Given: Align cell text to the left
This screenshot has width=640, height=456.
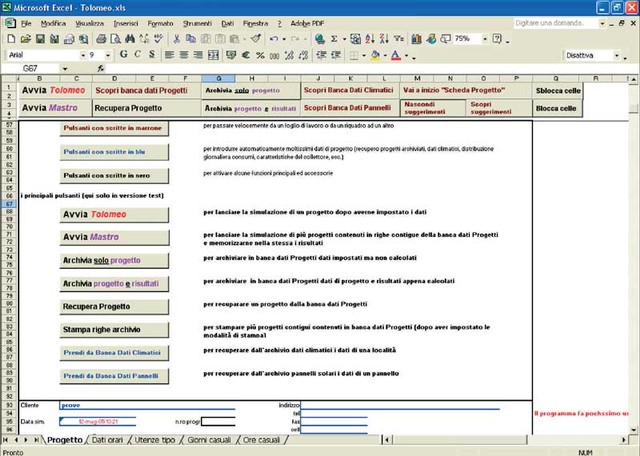Looking at the screenshot, I should pos(169,55).
